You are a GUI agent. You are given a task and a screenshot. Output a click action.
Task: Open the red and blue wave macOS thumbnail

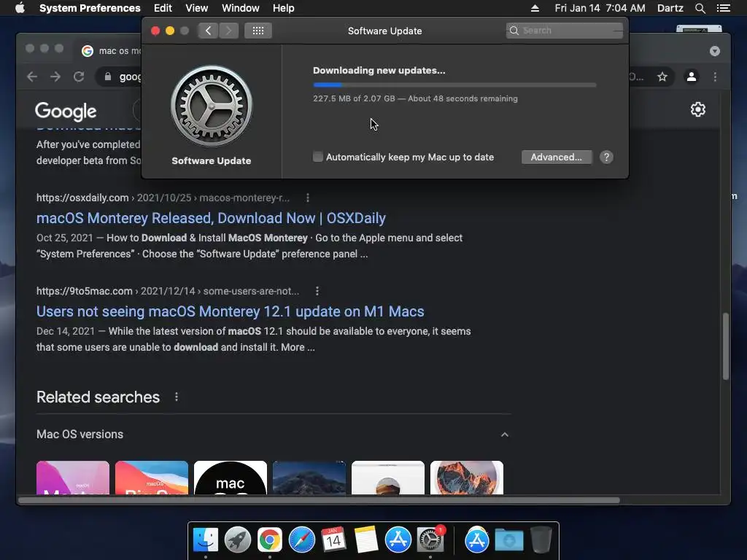coord(152,478)
